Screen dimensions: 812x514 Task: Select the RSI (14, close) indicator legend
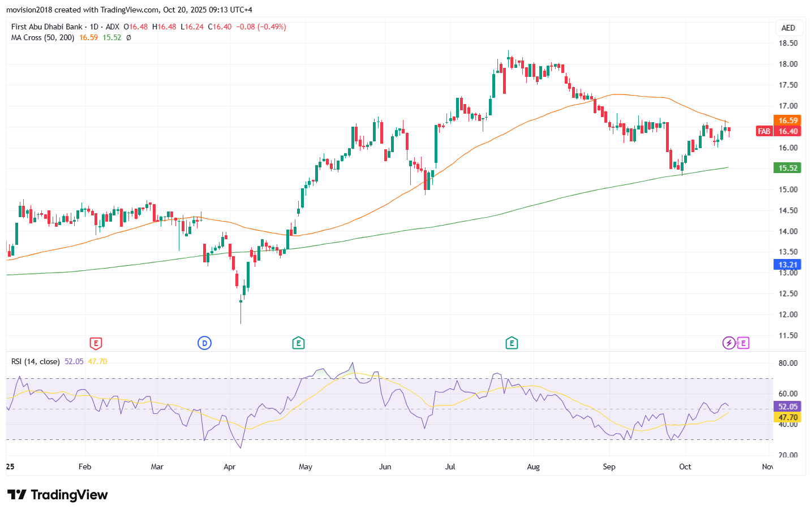35,361
